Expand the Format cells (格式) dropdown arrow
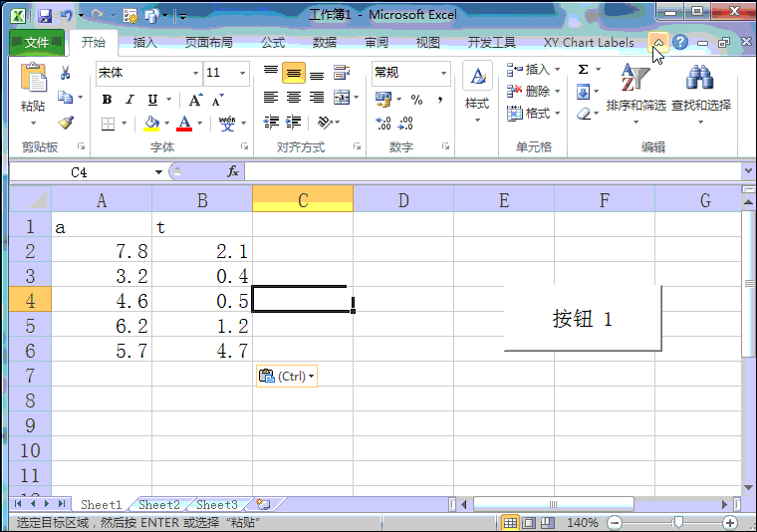The image size is (757, 532). 557,114
